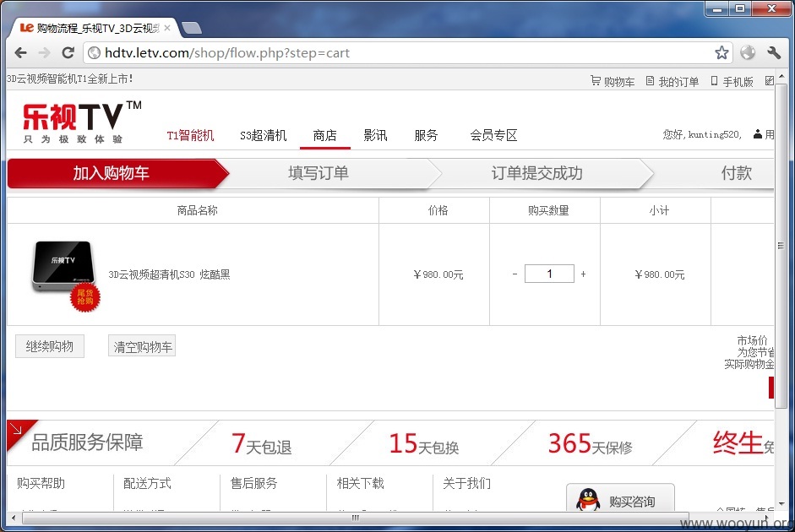Go back with the browser back arrow

pyautogui.click(x=21, y=52)
